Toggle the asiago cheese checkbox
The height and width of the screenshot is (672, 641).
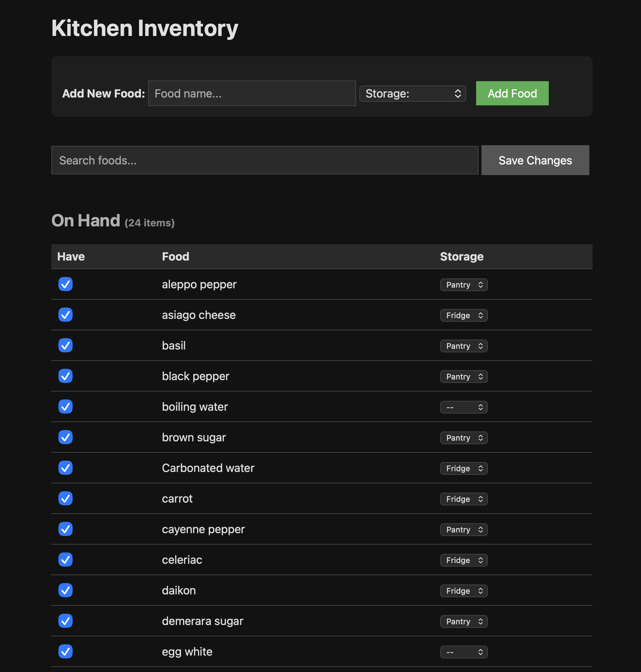(x=65, y=315)
